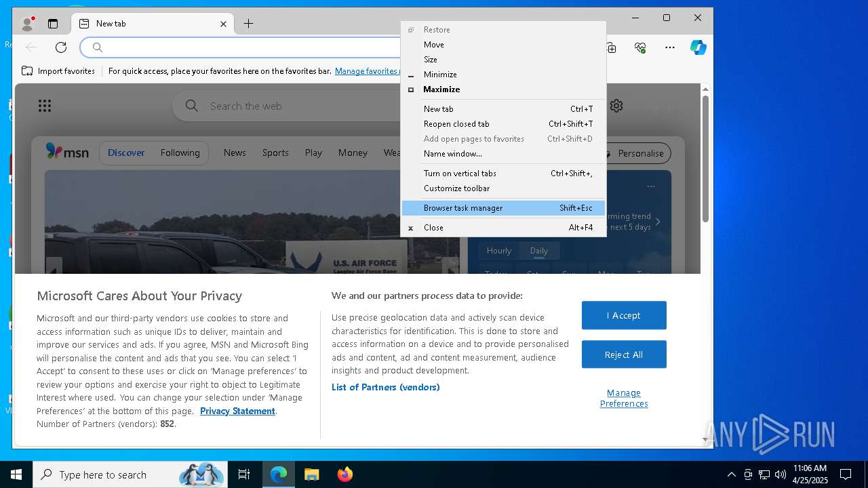This screenshot has width=868, height=488.
Task: Choose Maximize from context menu
Action: [503, 89]
